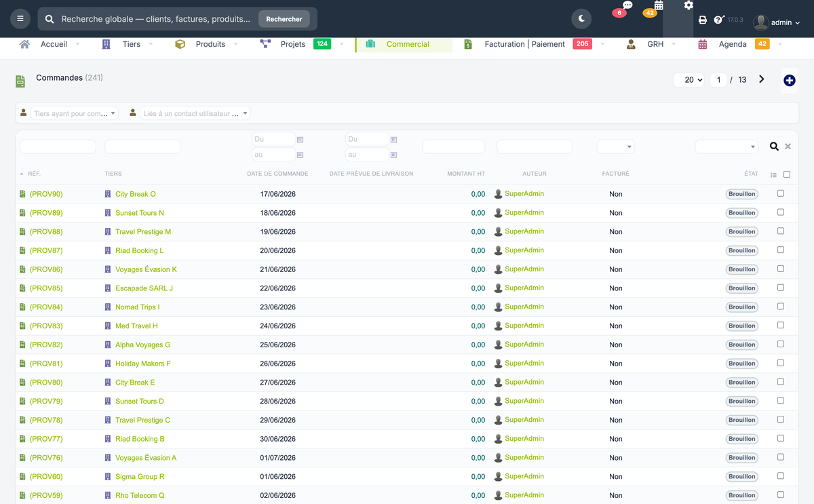Open the hamburger menu button
Viewport: 814px width, 504px height.
click(20, 19)
